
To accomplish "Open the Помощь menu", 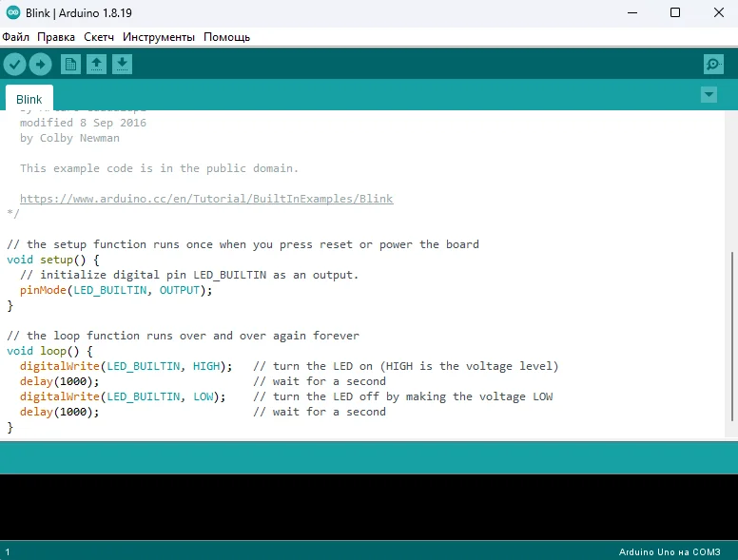I will click(x=226, y=37).
